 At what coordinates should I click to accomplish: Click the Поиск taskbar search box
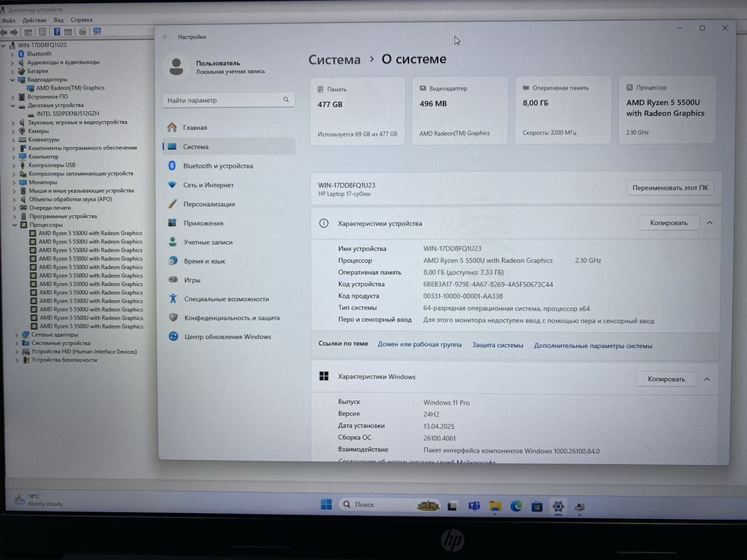[388, 505]
